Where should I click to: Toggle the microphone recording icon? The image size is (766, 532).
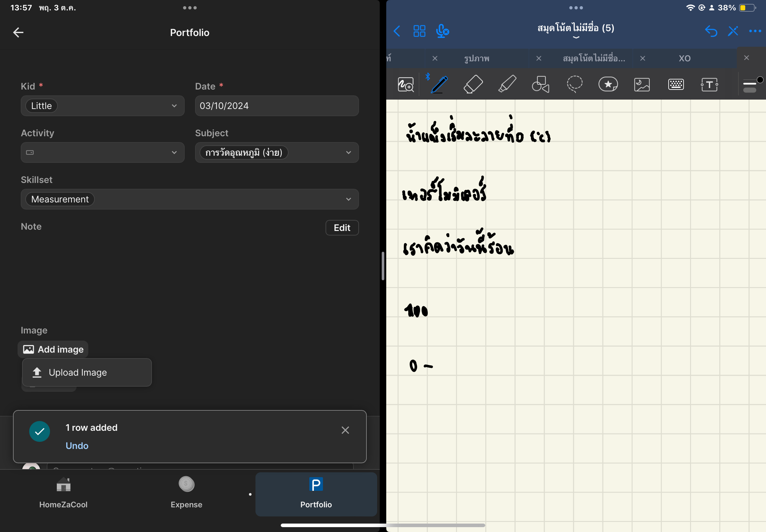(442, 31)
